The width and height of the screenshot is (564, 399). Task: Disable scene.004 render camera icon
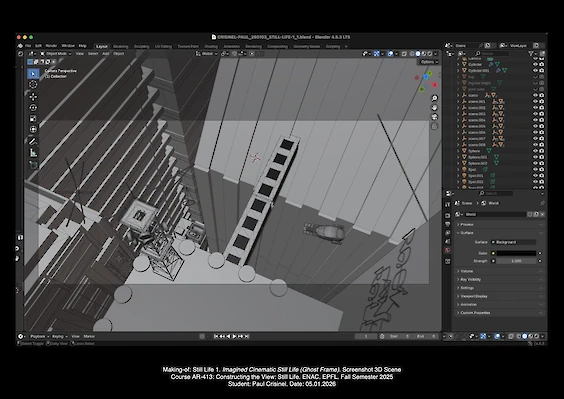click(542, 120)
